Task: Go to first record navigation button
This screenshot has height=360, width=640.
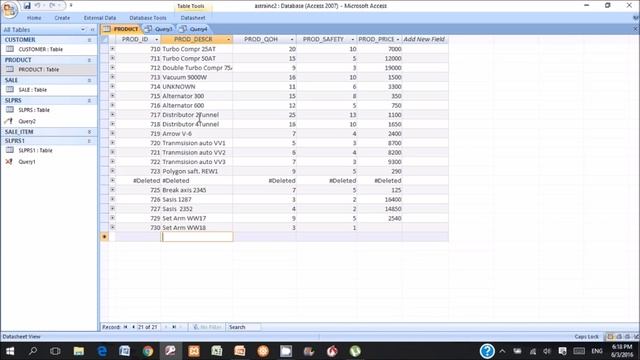Action: tap(126, 327)
